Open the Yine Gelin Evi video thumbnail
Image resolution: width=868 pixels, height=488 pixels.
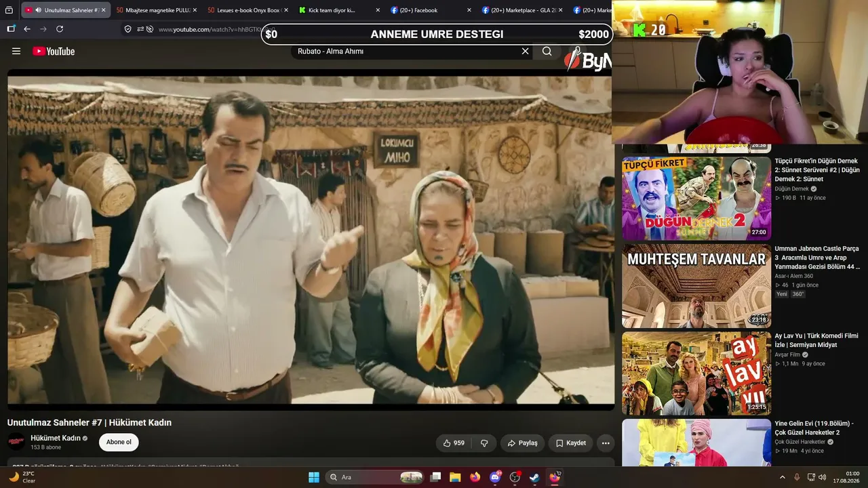pos(696,443)
